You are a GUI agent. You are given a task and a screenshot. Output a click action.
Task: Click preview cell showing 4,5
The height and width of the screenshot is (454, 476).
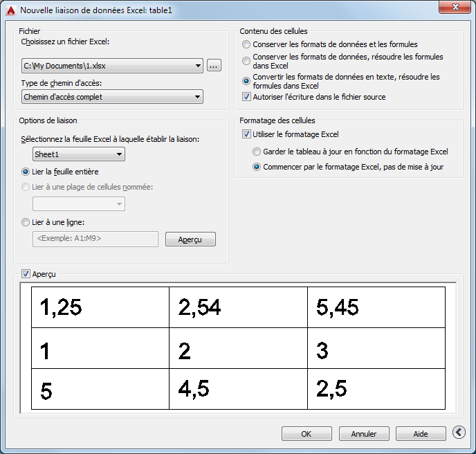tap(238, 389)
